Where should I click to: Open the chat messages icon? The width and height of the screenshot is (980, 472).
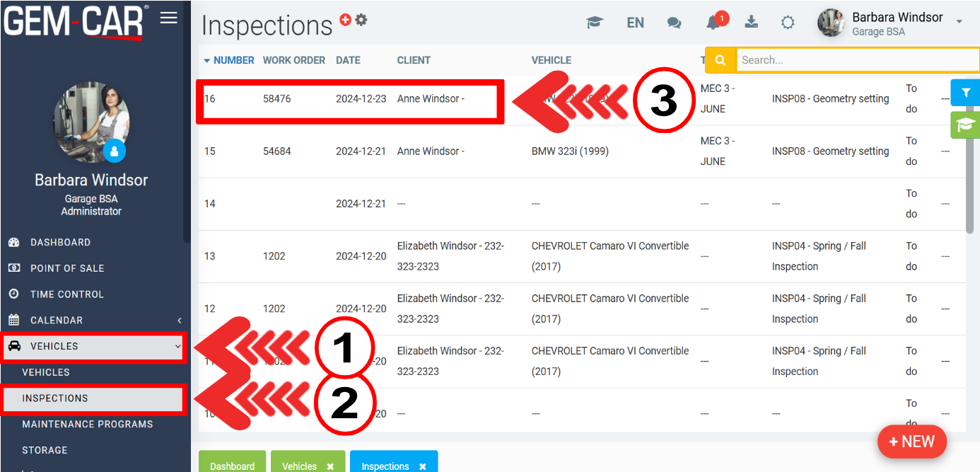674,23
